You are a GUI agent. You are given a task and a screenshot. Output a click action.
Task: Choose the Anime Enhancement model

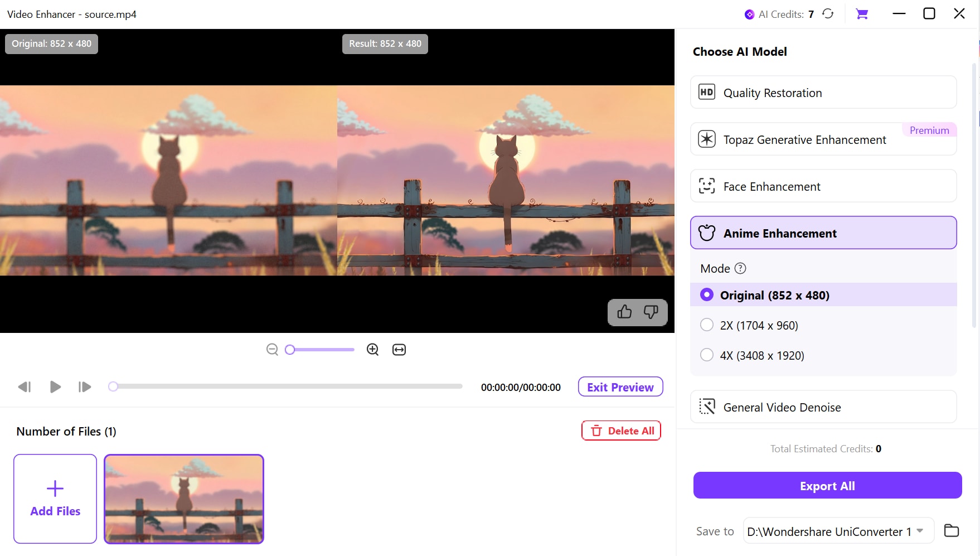point(823,233)
